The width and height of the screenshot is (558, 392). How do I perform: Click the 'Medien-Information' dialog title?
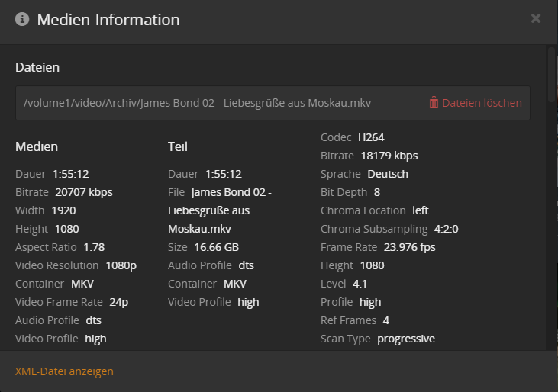tap(108, 20)
